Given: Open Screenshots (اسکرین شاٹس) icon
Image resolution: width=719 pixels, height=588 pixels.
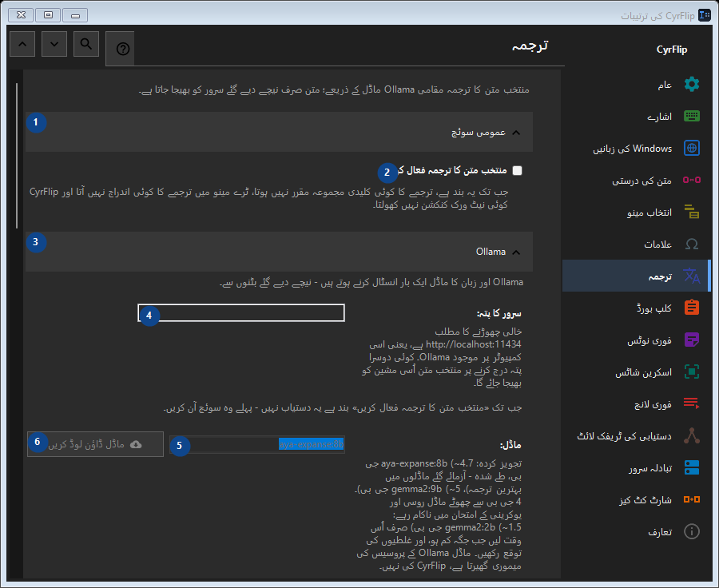Looking at the screenshot, I should pyautogui.click(x=692, y=371).
